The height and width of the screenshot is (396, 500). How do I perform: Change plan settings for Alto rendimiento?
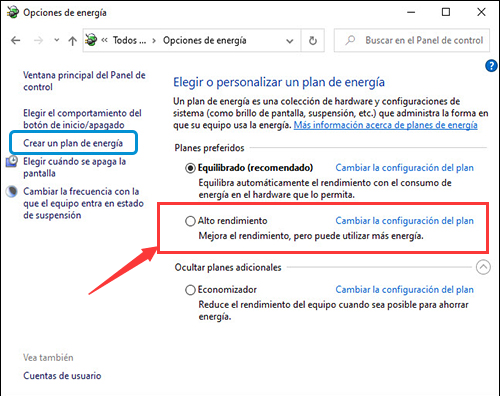(x=404, y=221)
